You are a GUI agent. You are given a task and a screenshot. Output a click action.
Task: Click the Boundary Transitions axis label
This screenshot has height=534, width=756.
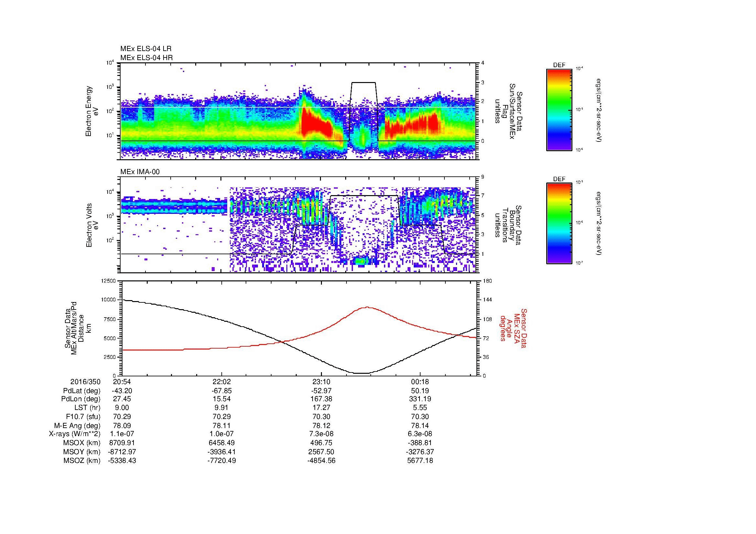point(509,225)
